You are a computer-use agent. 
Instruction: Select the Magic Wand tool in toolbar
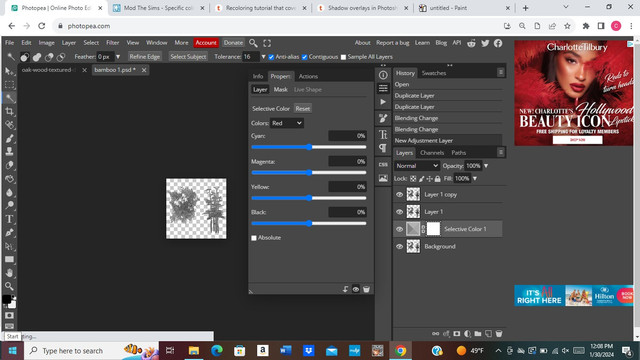click(9, 98)
